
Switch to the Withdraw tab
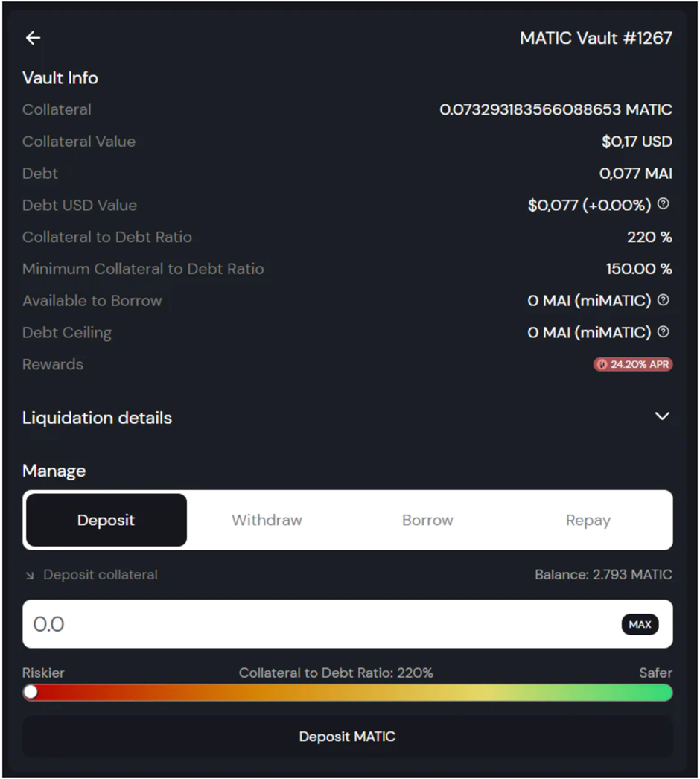tap(267, 520)
